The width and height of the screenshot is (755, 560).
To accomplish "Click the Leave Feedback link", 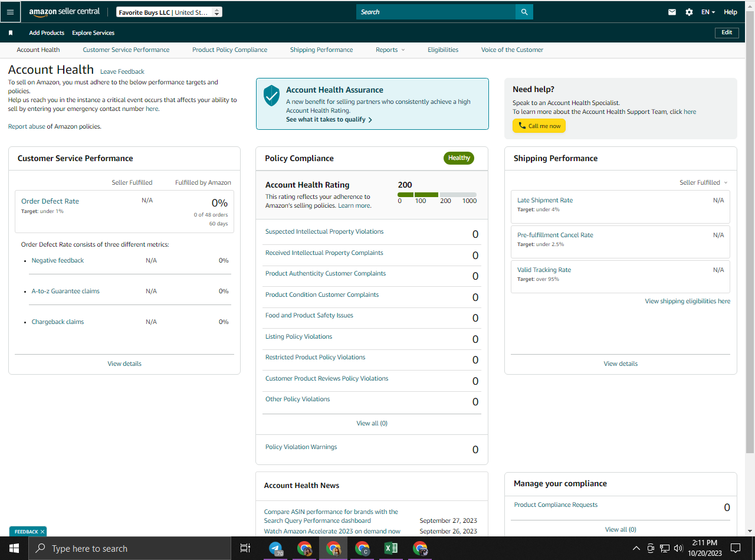I will click(x=122, y=72).
